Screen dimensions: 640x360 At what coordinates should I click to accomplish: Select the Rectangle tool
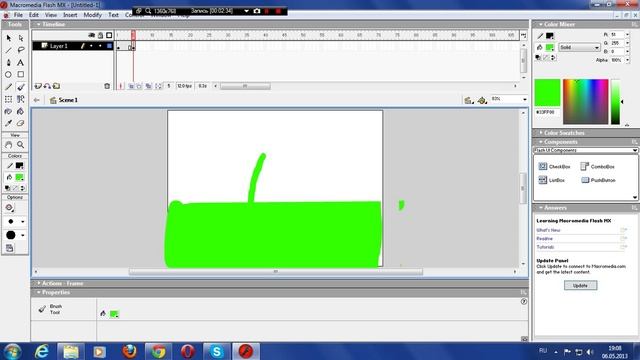point(21,75)
